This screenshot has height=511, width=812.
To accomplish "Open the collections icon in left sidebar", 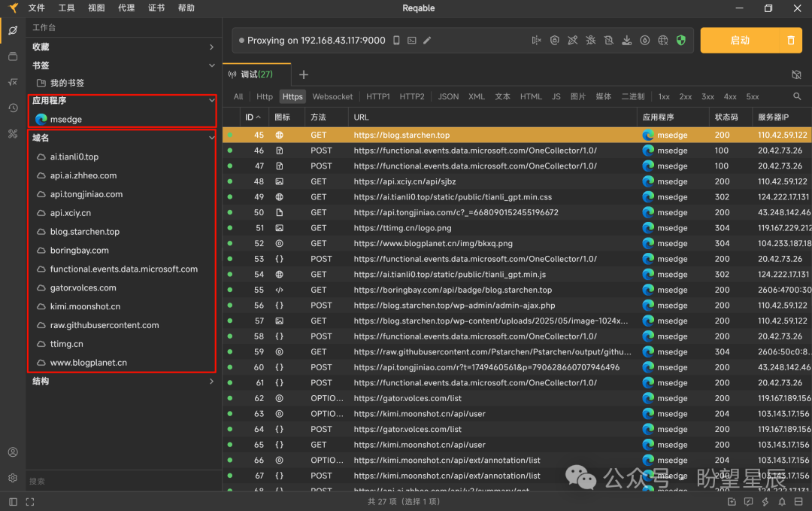I will [13, 56].
